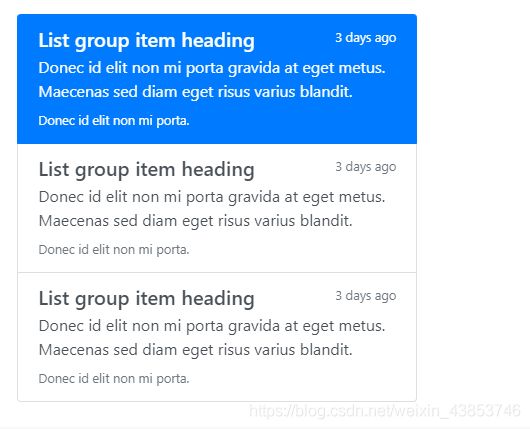The width and height of the screenshot is (530, 429).
Task: Click the "gravida at eget metus" line in the middle item
Action: 212,197
